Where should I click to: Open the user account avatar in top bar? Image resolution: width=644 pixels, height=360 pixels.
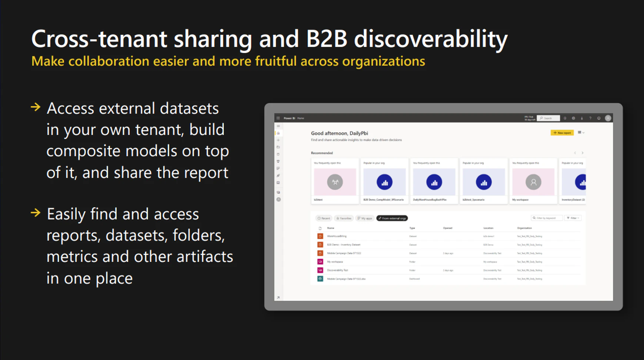click(608, 118)
